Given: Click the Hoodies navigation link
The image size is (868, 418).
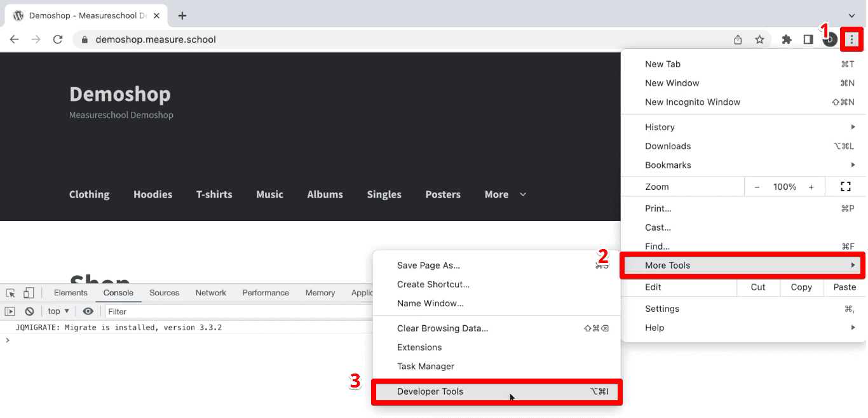Looking at the screenshot, I should (x=153, y=194).
